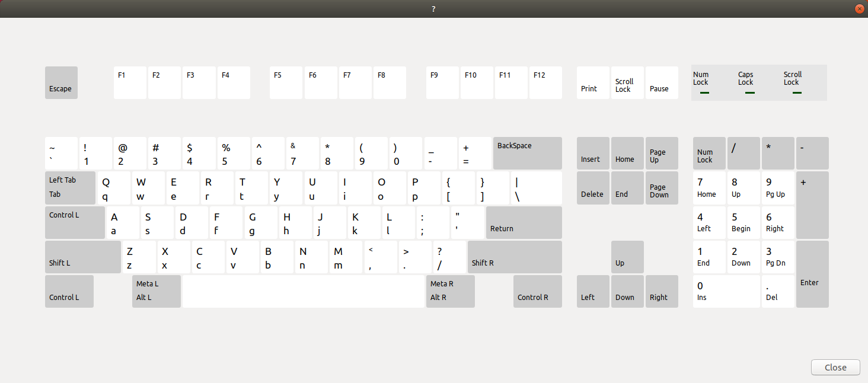Screen dimensions: 868x383
Task: Click the Pause key
Action: click(662, 82)
